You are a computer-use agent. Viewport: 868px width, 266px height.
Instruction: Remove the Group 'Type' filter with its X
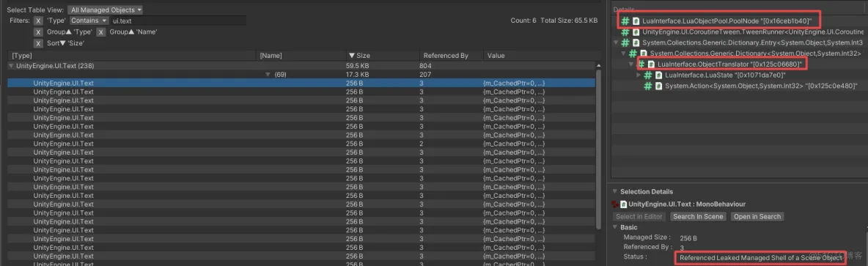click(38, 32)
